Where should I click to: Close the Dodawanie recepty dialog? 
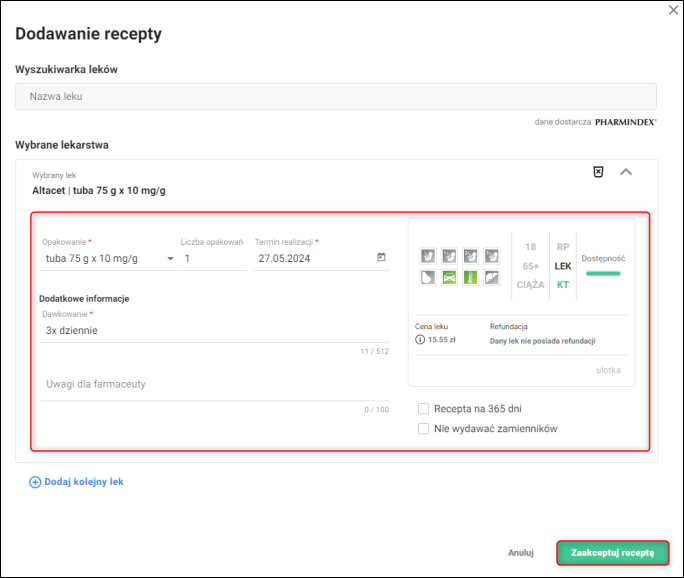(672, 10)
